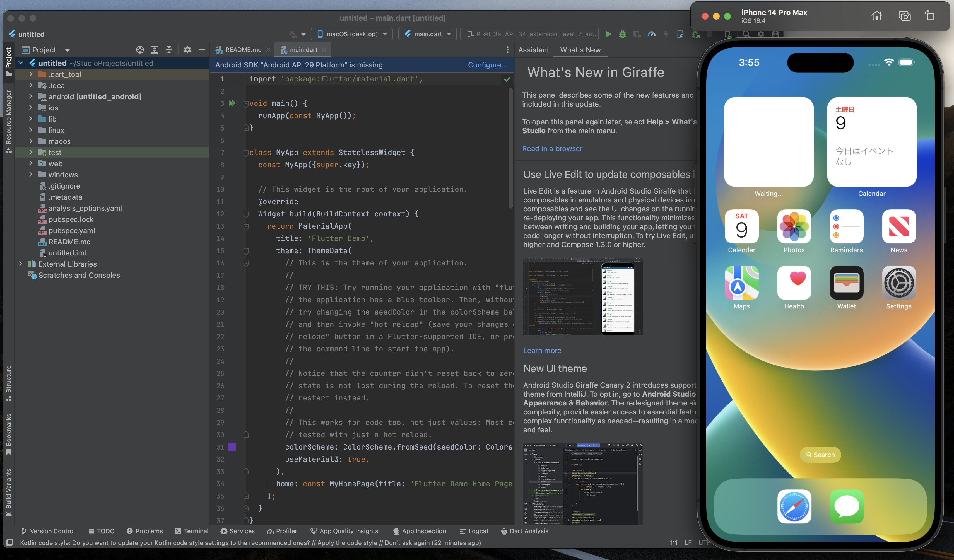This screenshot has width=954, height=560.
Task: Switch to the Assistant tab
Action: click(x=533, y=50)
